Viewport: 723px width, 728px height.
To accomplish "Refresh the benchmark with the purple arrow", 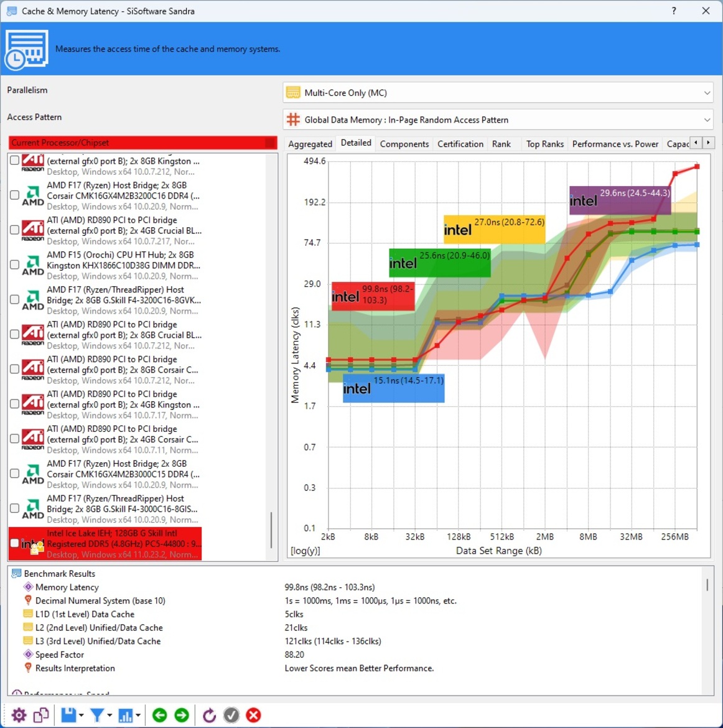I will (209, 715).
